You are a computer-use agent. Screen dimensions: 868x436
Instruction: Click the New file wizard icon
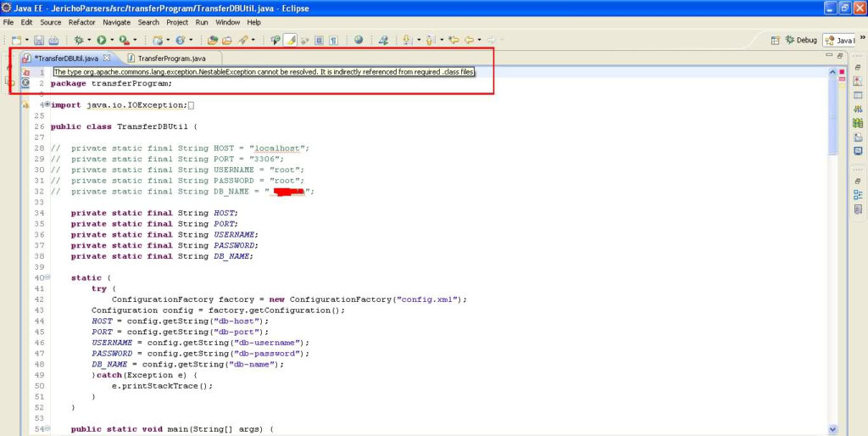[17, 40]
